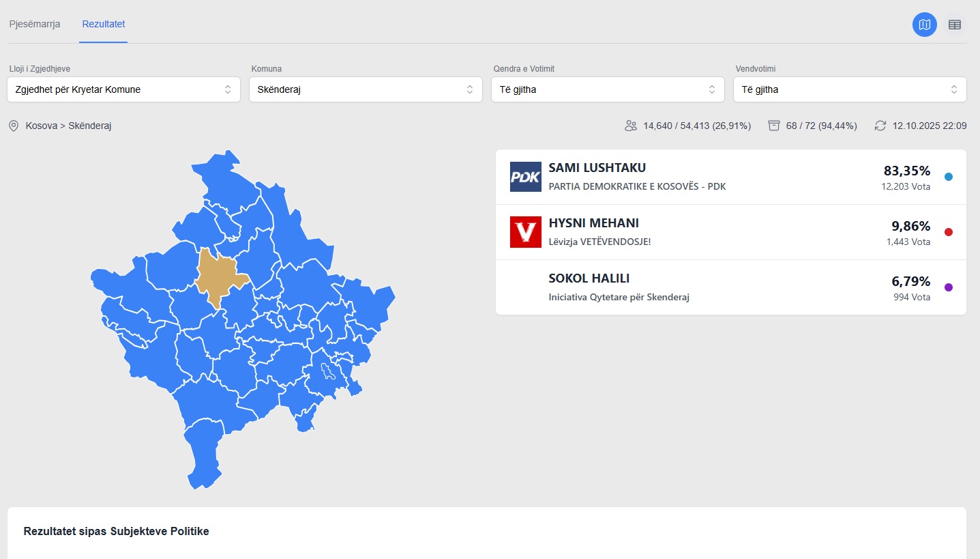This screenshot has height=559, width=980.
Task: Click the voter turnout people icon
Action: [x=630, y=126]
